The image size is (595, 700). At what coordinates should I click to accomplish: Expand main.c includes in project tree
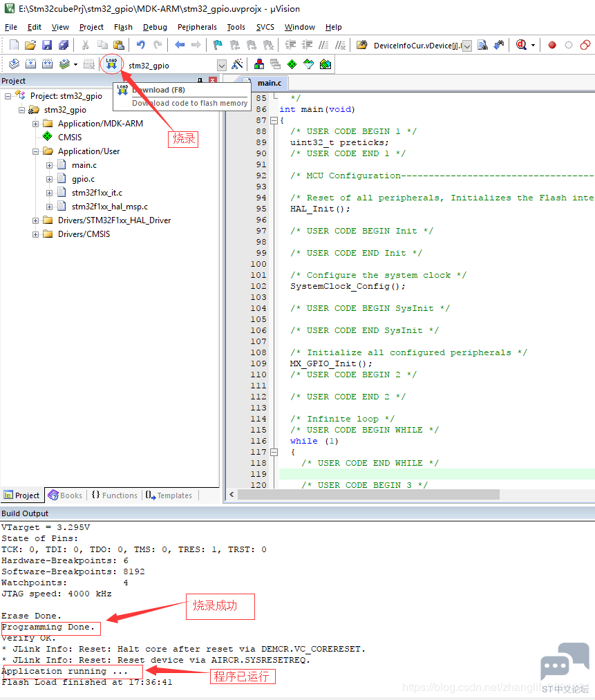[x=49, y=165]
